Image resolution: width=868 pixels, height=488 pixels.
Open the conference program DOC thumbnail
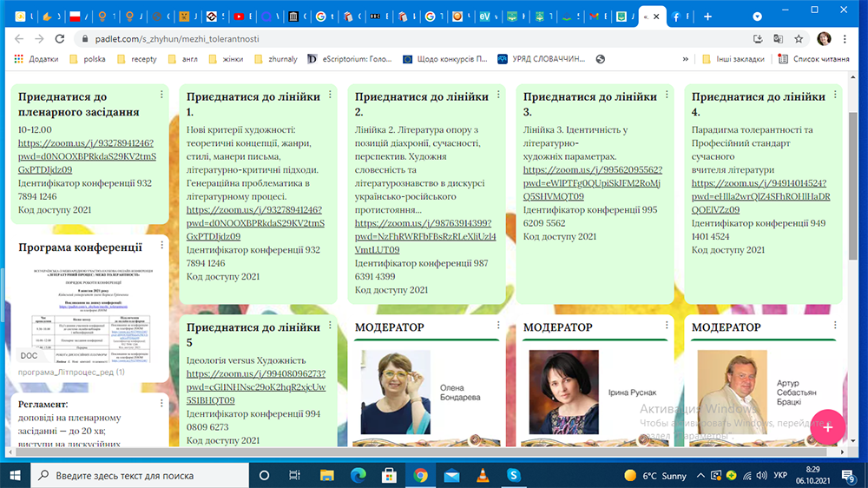[86, 314]
